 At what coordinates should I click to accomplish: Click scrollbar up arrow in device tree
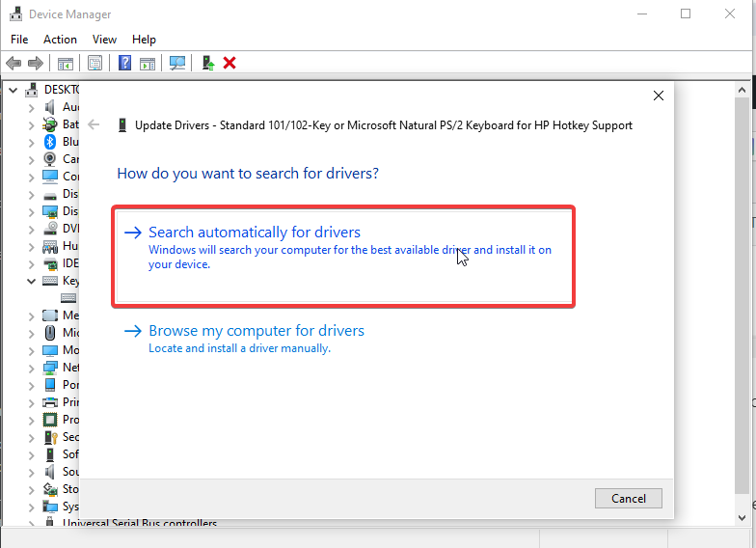(x=742, y=90)
